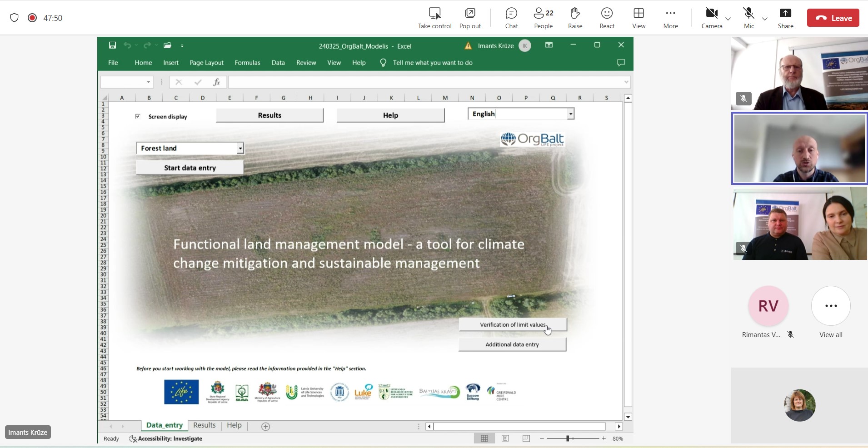Click Tell me what you want to do
868x448 pixels.
pyautogui.click(x=433, y=63)
